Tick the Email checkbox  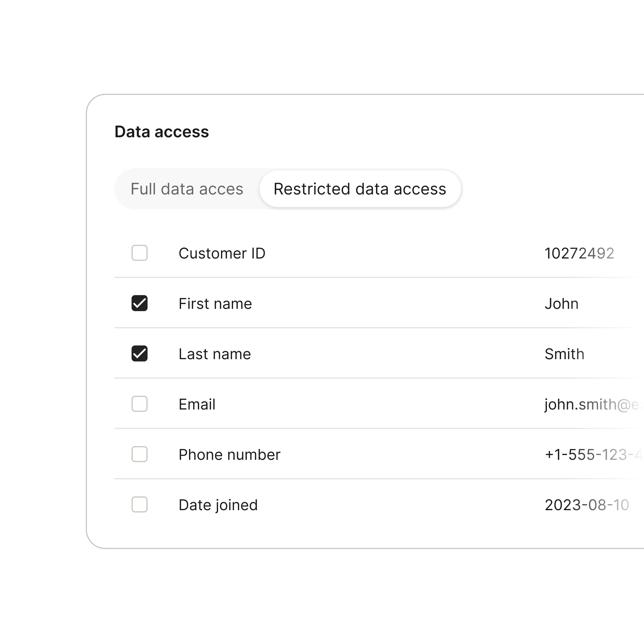coord(139,404)
